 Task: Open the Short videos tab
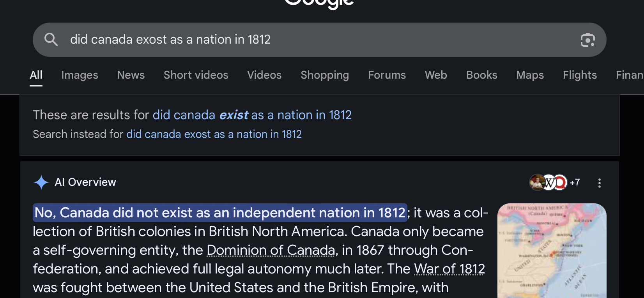pos(196,75)
